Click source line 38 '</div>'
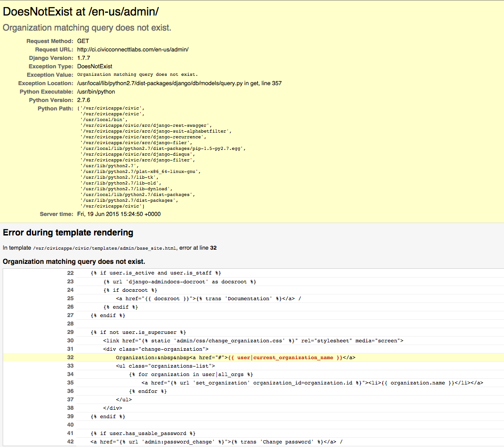 113,408
